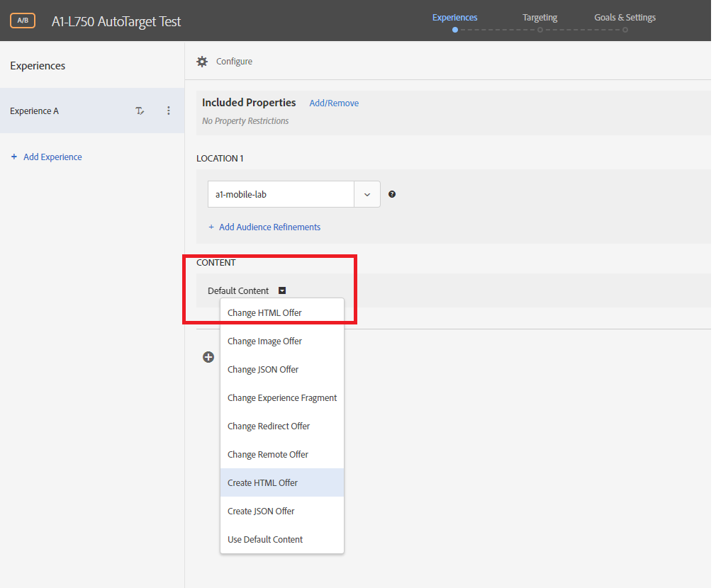This screenshot has width=716, height=588.
Task: Click the Included Properties heading
Action: (x=249, y=103)
